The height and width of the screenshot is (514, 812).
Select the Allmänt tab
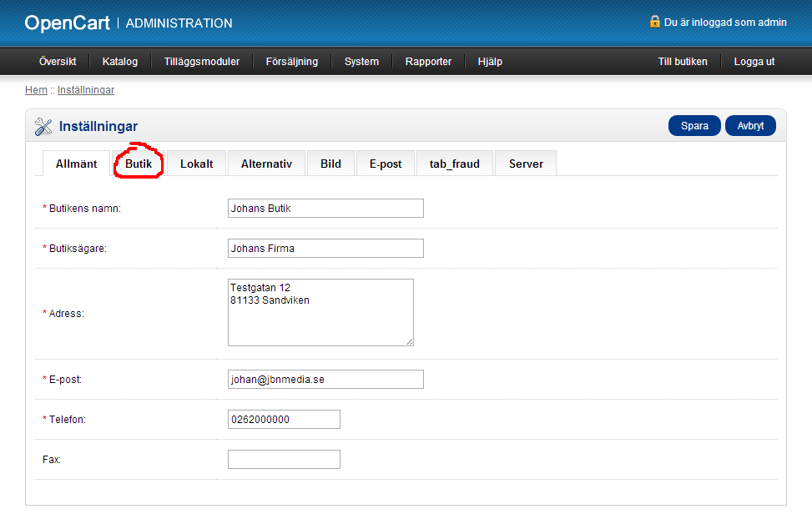tap(77, 164)
